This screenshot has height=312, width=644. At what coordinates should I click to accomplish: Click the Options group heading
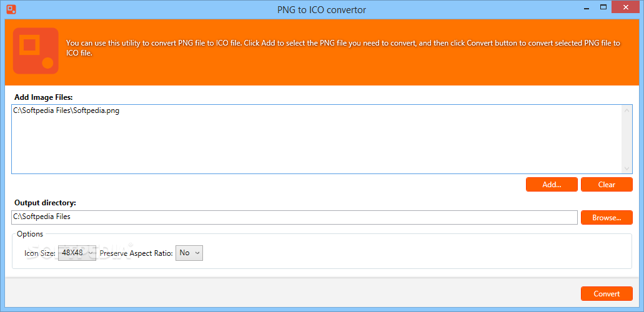(x=30, y=234)
